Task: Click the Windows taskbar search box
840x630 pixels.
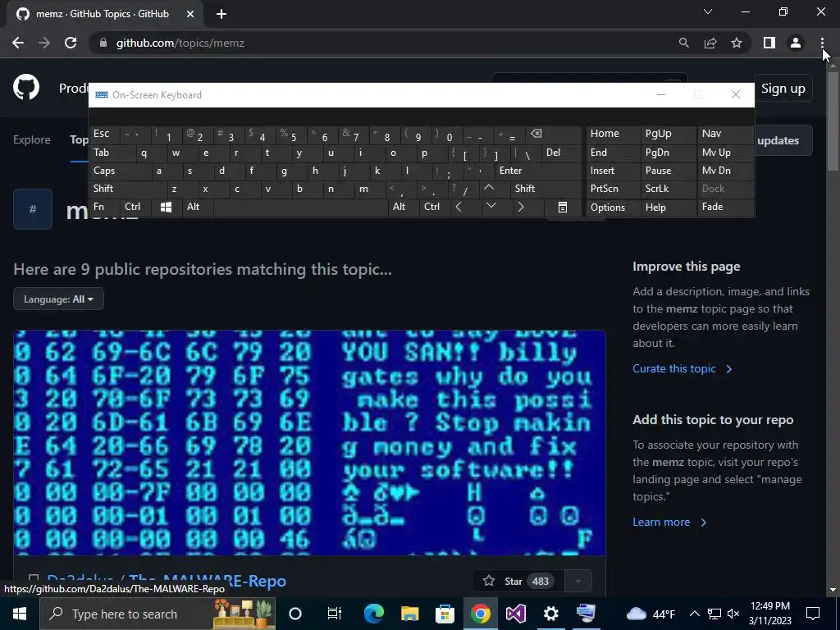Action: coord(157,614)
